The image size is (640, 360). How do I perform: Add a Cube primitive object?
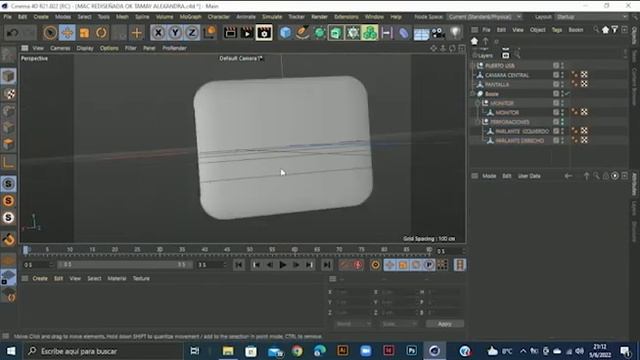pyautogui.click(x=285, y=33)
